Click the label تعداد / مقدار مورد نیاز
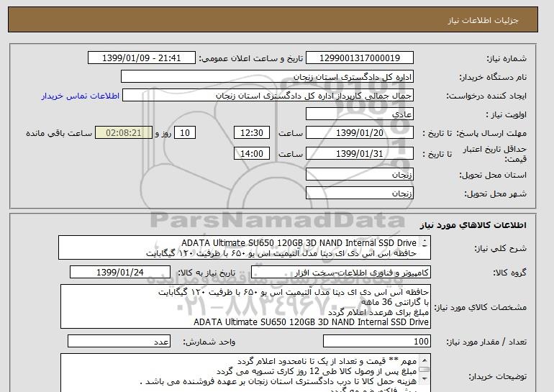The width and height of the screenshot is (554, 392). pyautogui.click(x=486, y=342)
